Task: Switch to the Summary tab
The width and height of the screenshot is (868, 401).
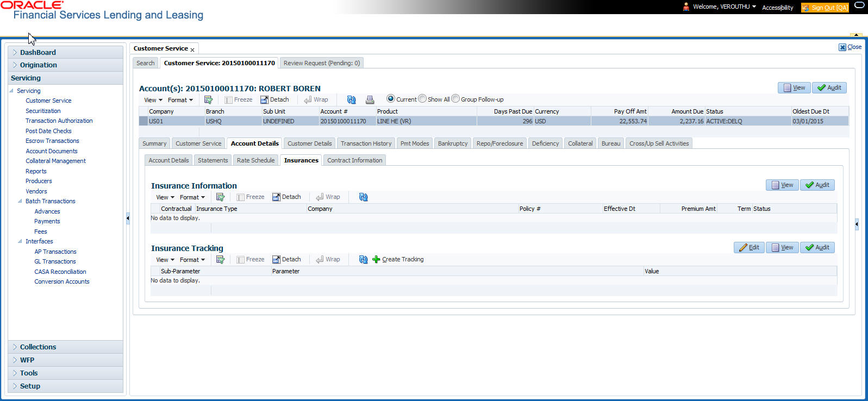Action: (154, 143)
